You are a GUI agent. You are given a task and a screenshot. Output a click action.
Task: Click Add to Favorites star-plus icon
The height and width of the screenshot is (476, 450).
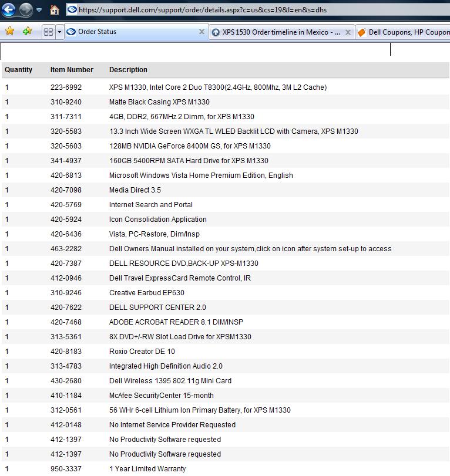click(27, 31)
